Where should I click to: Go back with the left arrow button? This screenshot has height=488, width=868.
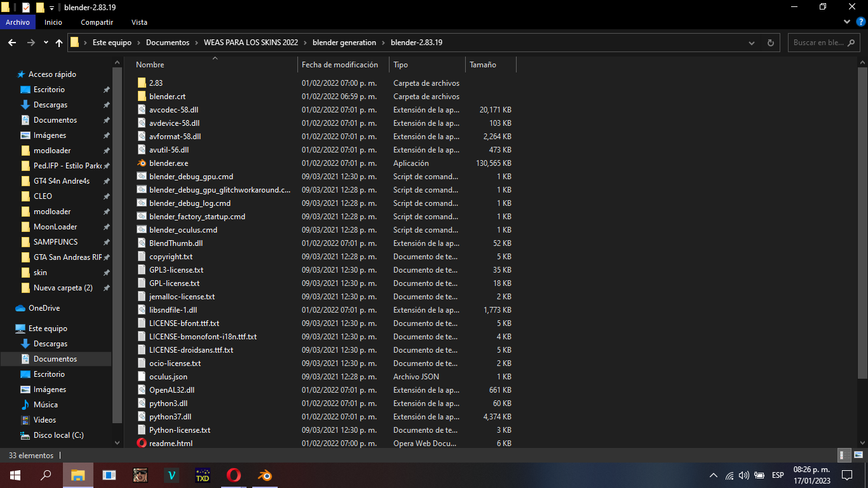click(x=11, y=43)
